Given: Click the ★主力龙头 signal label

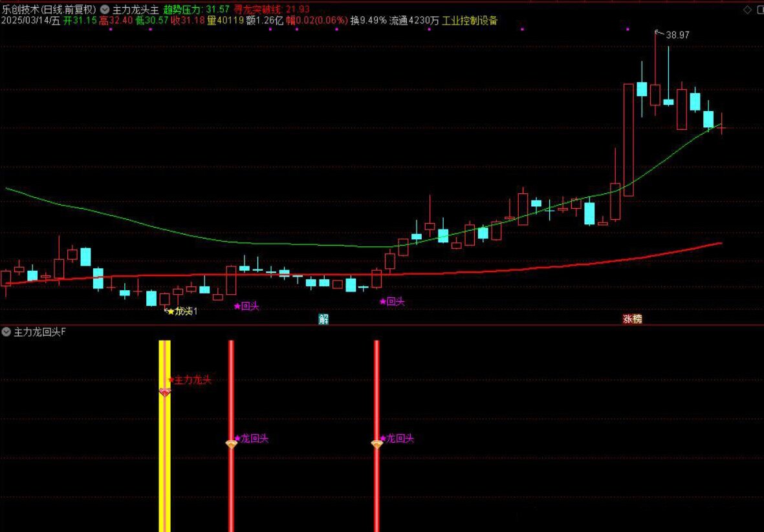Looking at the screenshot, I should point(190,379).
